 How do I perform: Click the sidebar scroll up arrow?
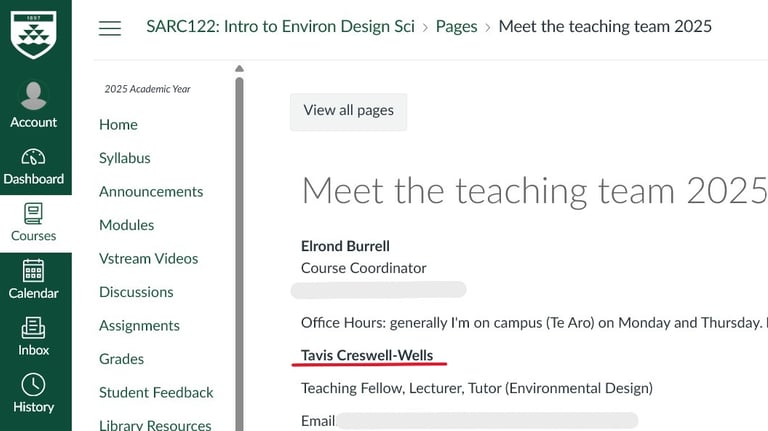click(x=239, y=69)
